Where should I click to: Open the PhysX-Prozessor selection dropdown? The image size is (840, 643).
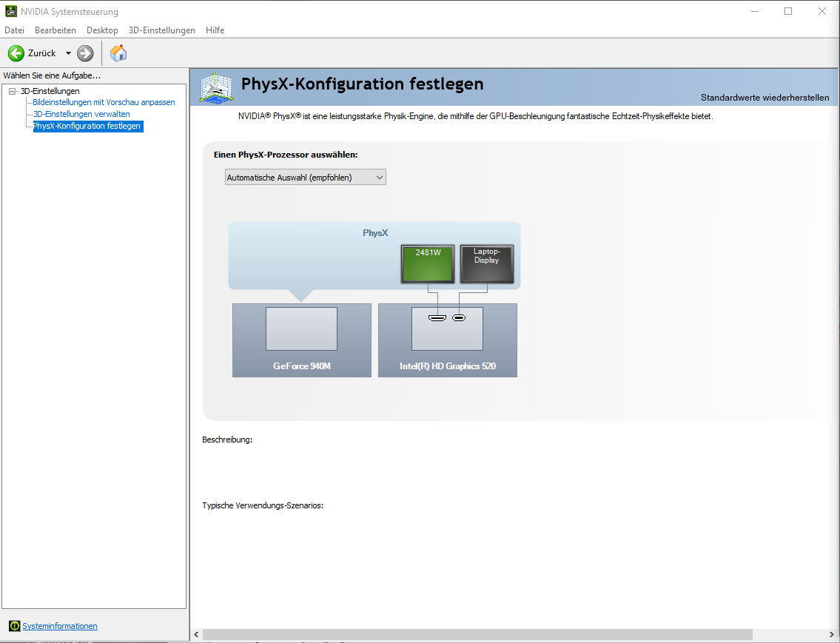[305, 178]
